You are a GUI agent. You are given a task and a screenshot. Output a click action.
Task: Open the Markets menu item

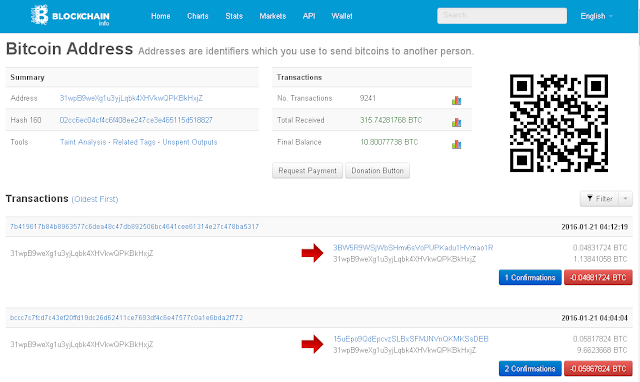(273, 16)
